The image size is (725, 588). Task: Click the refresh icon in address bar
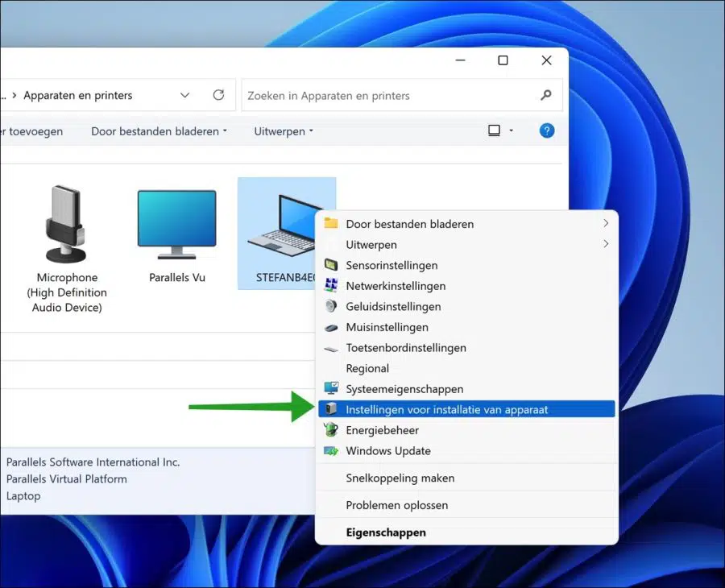[218, 95]
